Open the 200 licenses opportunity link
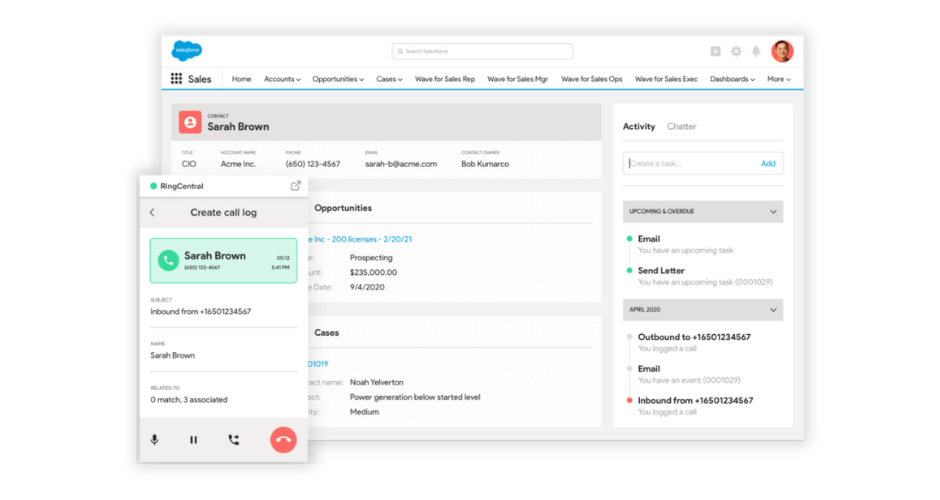This screenshot has width=940, height=500. tap(360, 239)
